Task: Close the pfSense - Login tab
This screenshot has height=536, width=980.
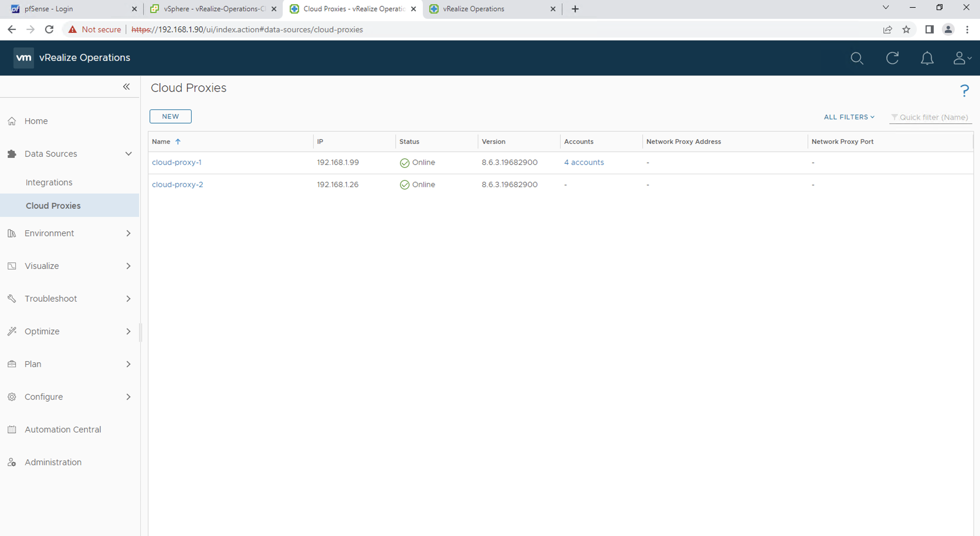Action: 134,9
